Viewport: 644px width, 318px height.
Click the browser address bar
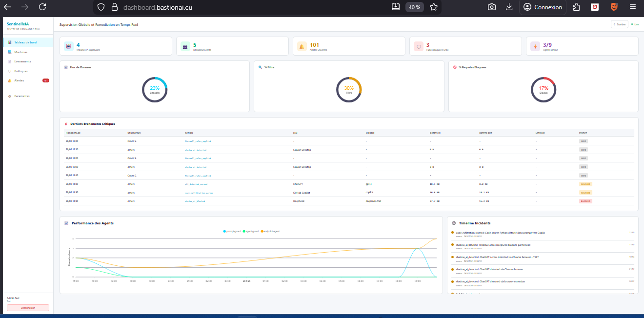[x=244, y=7]
